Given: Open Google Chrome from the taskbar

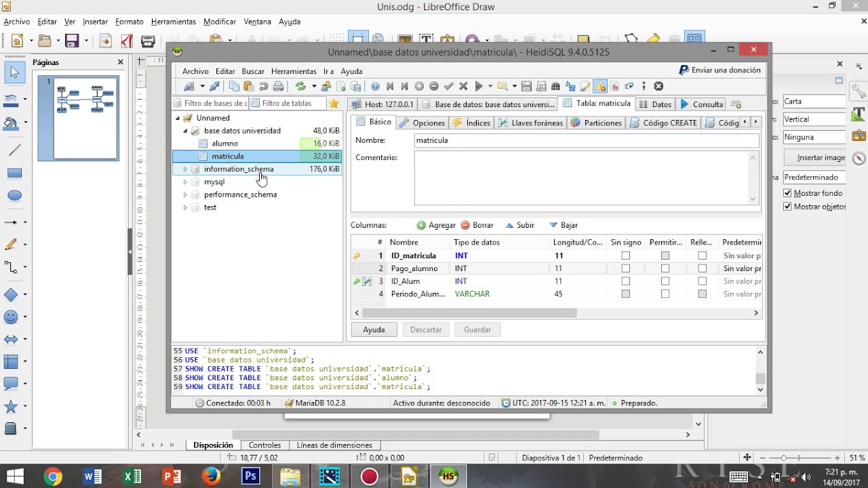Looking at the screenshot, I should click(x=52, y=476).
